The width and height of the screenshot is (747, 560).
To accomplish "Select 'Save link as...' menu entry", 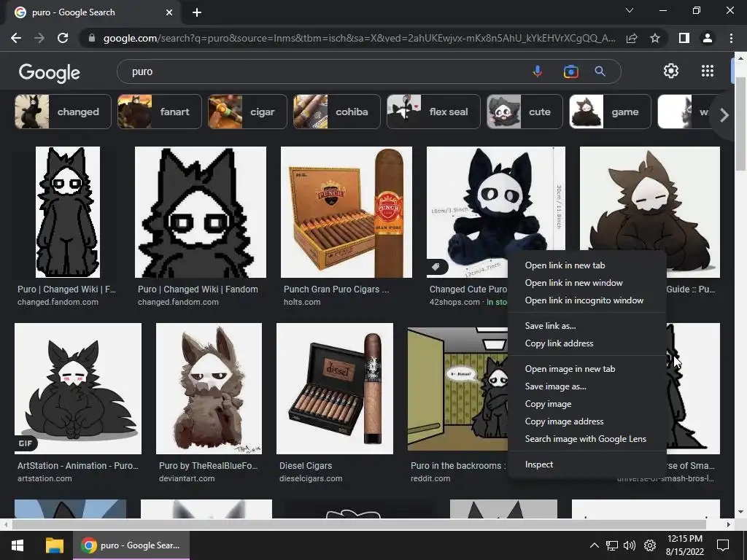I will 587,326.
